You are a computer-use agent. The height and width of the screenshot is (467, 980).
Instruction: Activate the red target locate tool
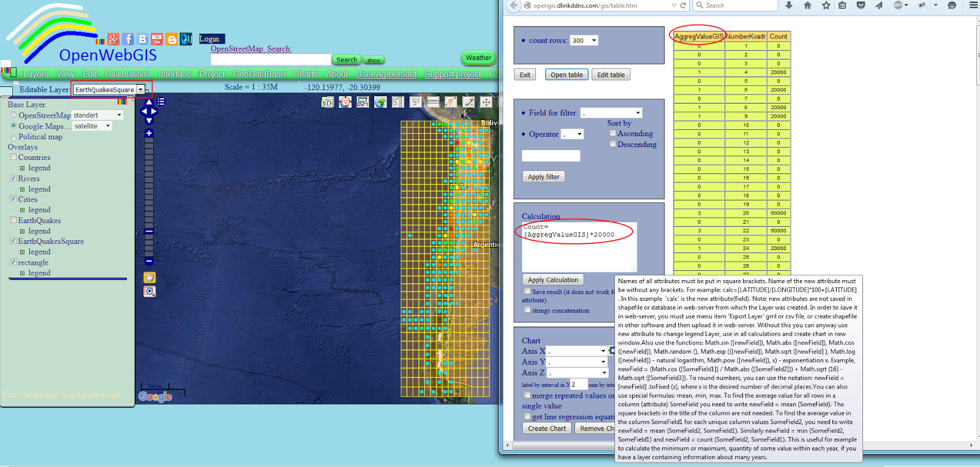(x=345, y=102)
